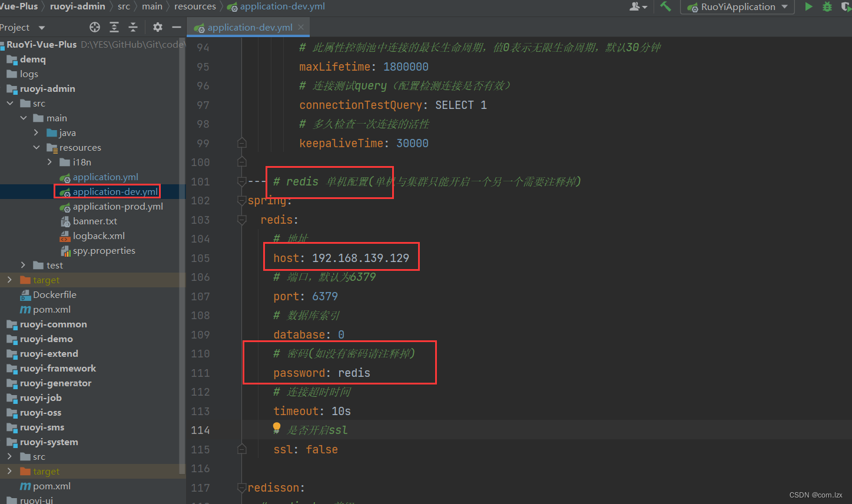
Task: Open application-prod.yml from the project tree
Action: pos(117,206)
